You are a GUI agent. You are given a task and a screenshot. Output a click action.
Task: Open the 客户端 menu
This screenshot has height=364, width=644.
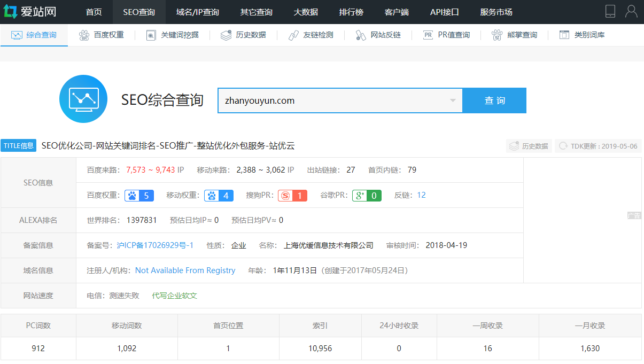pyautogui.click(x=397, y=12)
